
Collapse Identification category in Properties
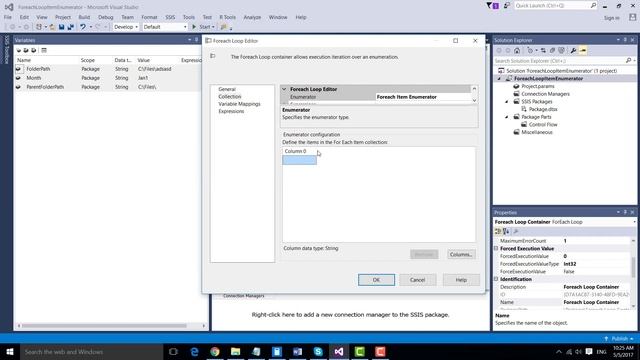click(496, 279)
